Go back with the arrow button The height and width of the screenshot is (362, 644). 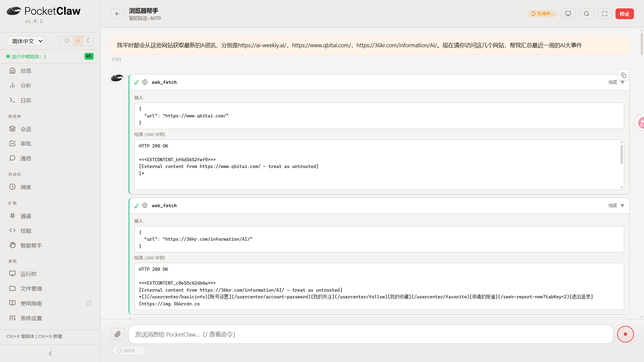pos(117,14)
